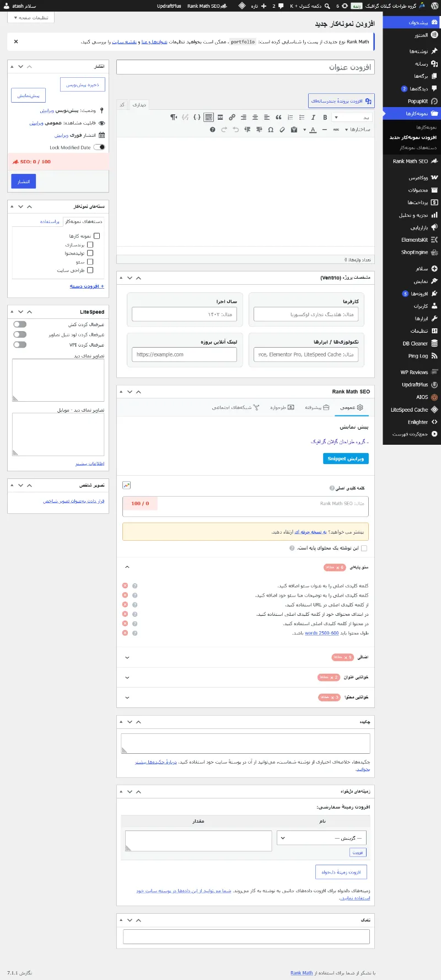Open the طرحواره schema tab in Rank Math
Image resolution: width=441 pixels, height=980 pixels.
[282, 407]
